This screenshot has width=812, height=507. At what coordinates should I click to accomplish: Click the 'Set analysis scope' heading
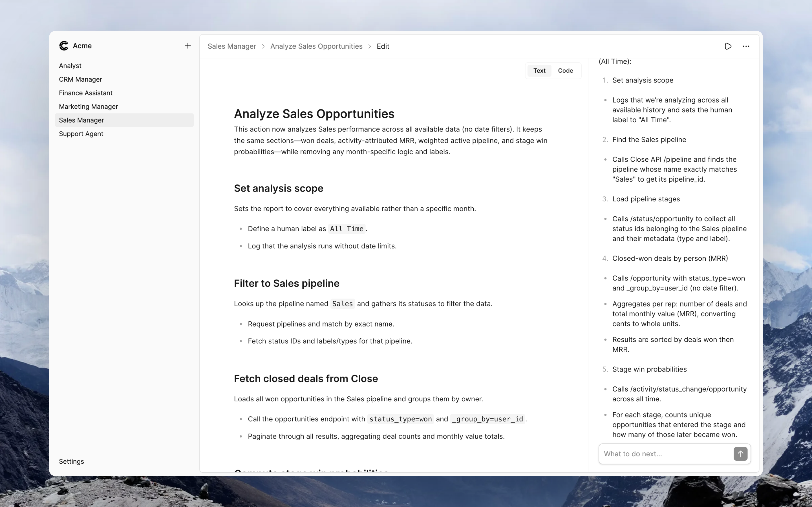point(278,188)
